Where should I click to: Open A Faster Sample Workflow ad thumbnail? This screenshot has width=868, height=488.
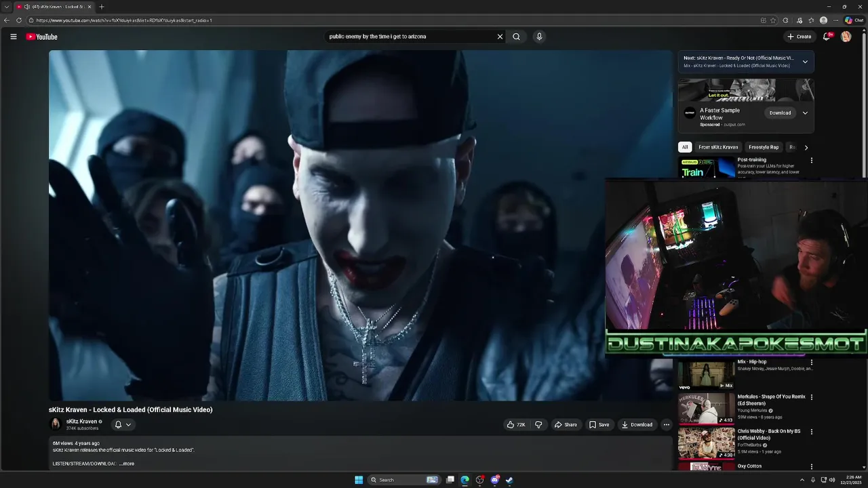point(746,90)
